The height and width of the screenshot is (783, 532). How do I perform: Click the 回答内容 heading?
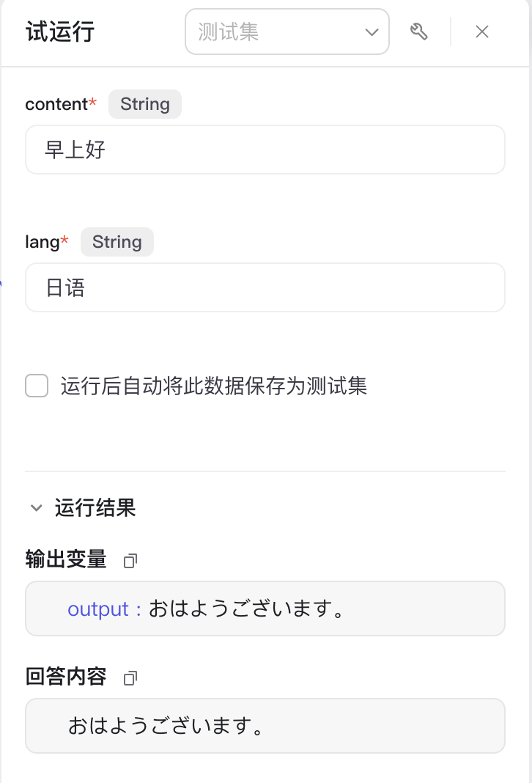(66, 677)
